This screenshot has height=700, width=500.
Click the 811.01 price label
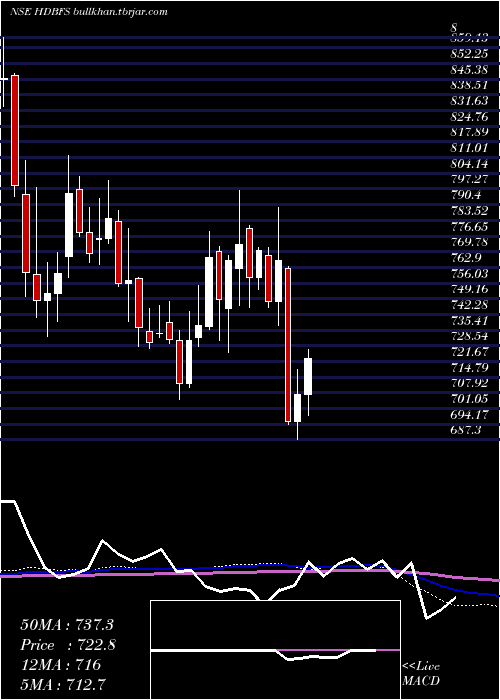click(469, 147)
